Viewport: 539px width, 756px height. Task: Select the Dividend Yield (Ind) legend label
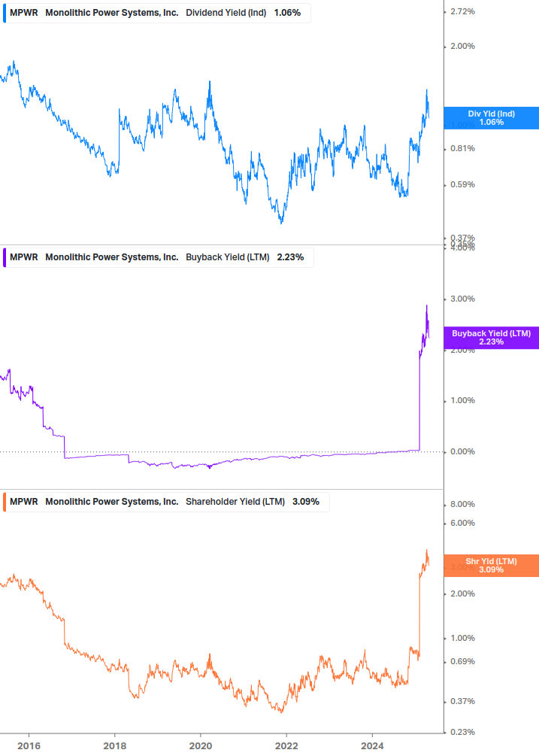click(226, 13)
